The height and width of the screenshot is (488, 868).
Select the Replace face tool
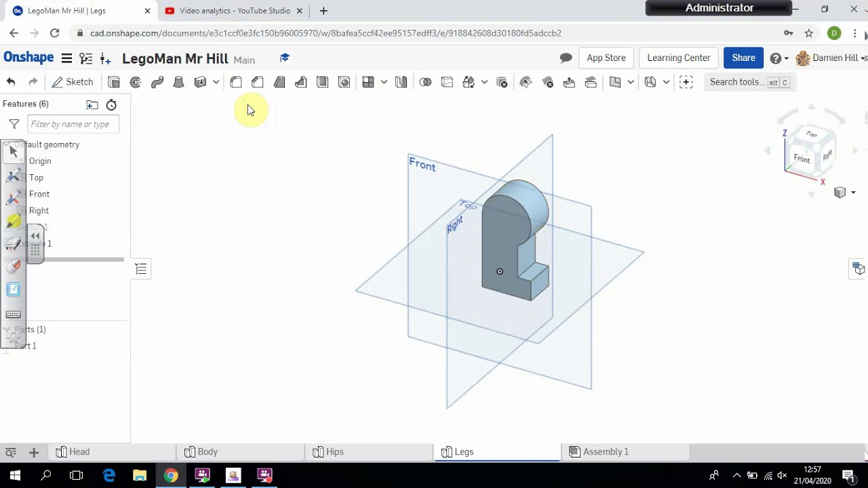tap(591, 82)
